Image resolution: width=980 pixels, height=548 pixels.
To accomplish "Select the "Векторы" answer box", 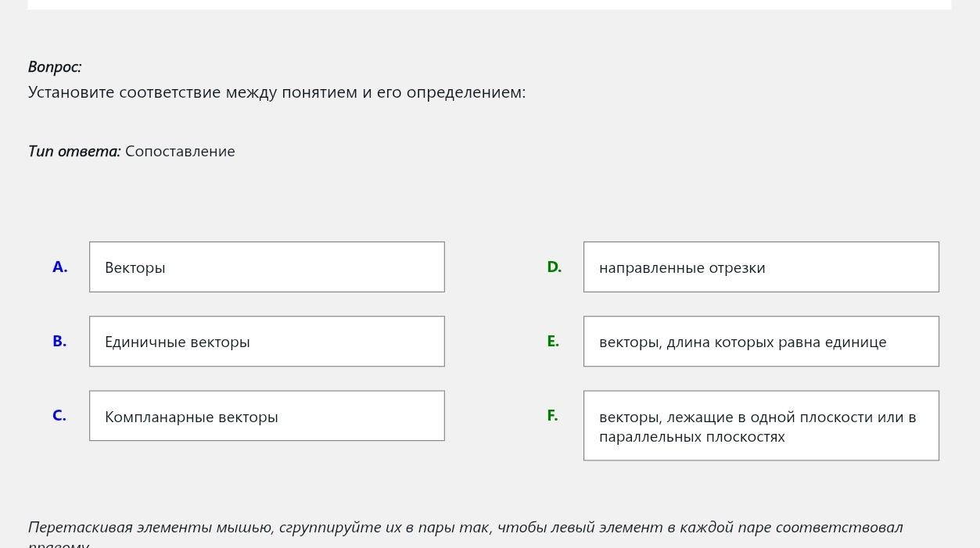I will 267,267.
